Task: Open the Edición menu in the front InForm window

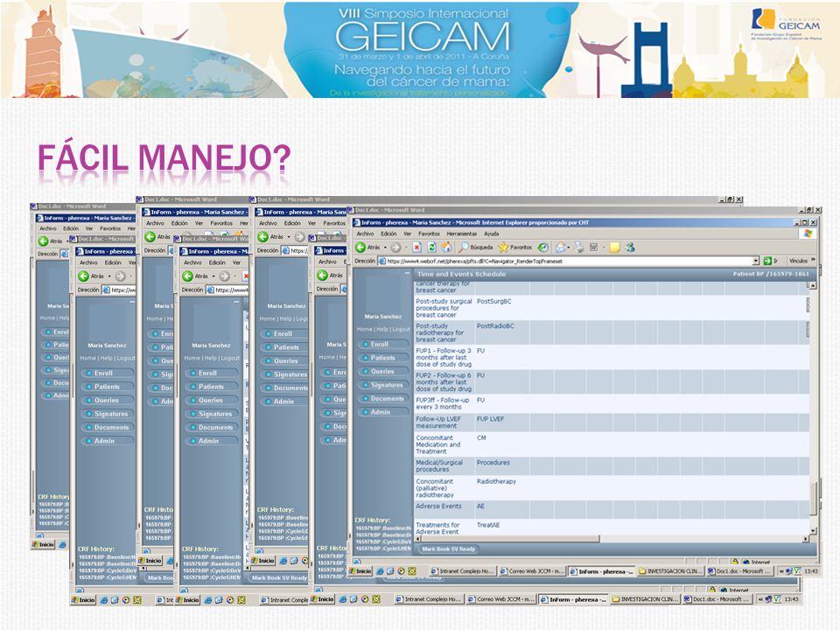Action: pyautogui.click(x=388, y=234)
